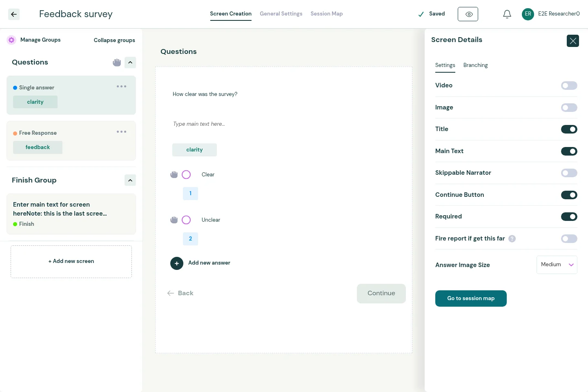This screenshot has width=588, height=392.
Task: Collapse the Finish Group section
Action: click(130, 180)
